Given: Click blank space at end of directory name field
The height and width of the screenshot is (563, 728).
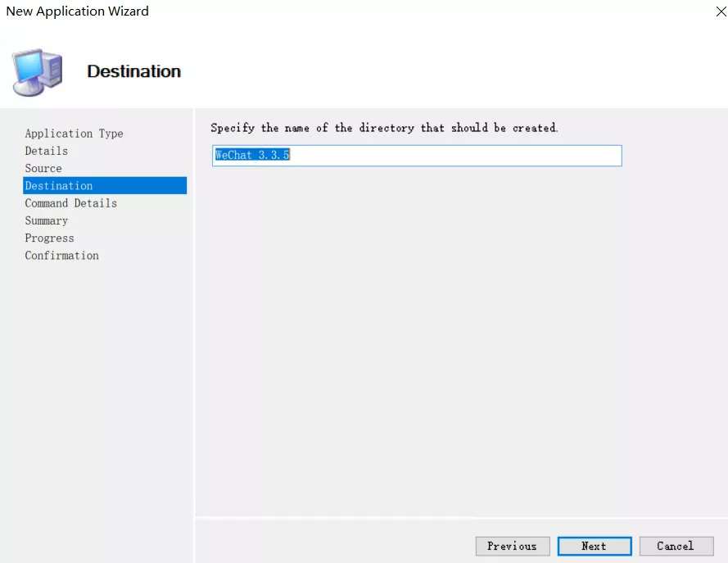Looking at the screenshot, I should coord(491,156).
